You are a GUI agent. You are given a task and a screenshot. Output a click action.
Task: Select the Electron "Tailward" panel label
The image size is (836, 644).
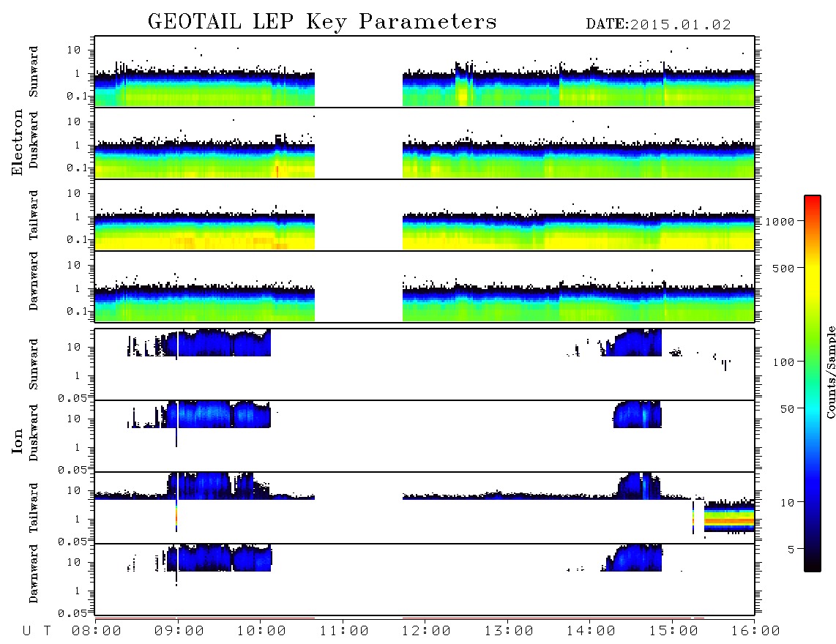coord(34,215)
